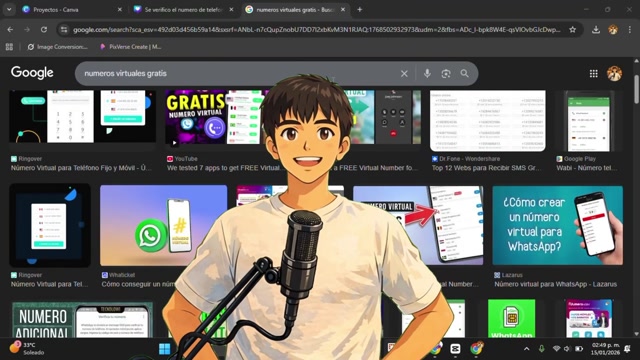Open Número Virtual para Teléfono Fijo link
This screenshot has height=360, width=640.
point(81,168)
